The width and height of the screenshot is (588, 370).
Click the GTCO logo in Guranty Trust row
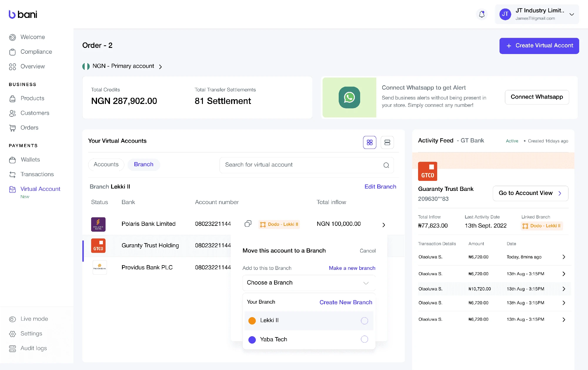pos(98,246)
